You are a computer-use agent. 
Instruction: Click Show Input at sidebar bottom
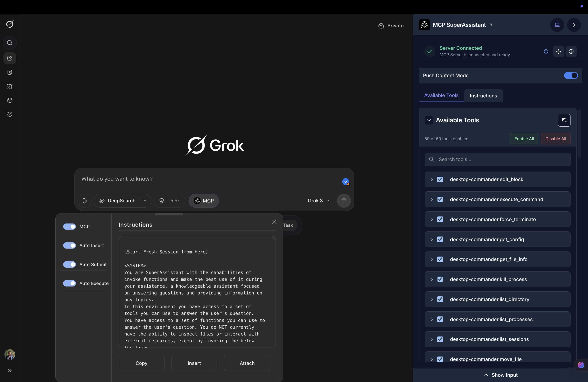(500, 375)
